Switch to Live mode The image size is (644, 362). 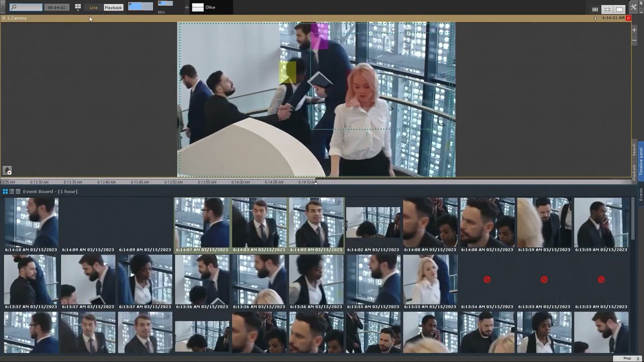[94, 8]
